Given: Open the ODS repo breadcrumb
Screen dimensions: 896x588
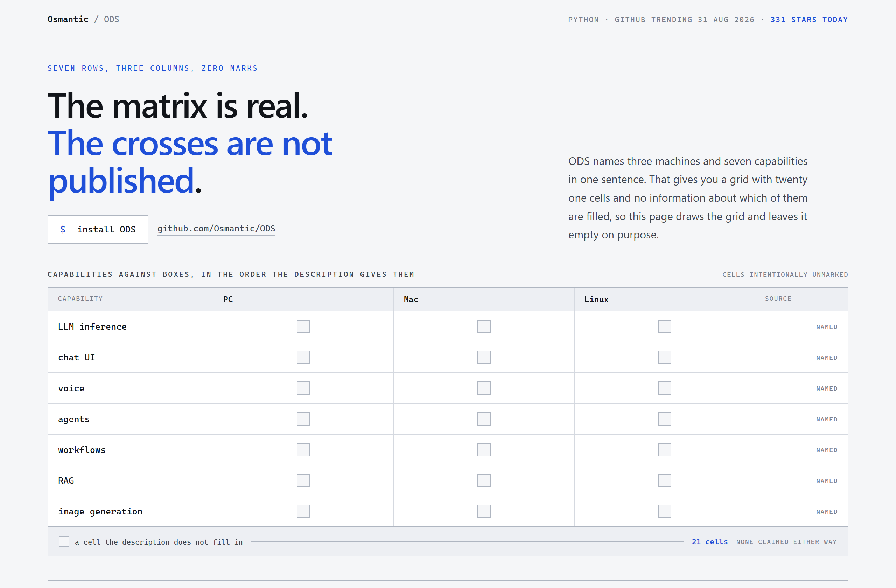Looking at the screenshot, I should point(111,19).
